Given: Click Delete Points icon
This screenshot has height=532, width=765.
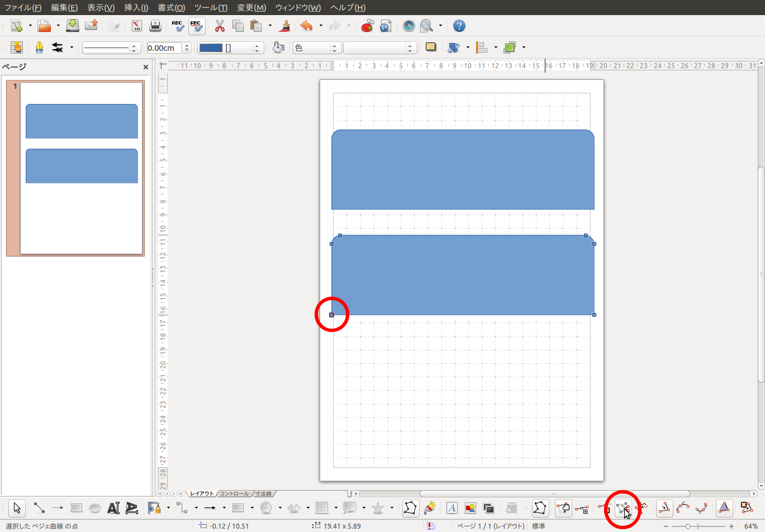Looking at the screenshot, I should [604, 508].
